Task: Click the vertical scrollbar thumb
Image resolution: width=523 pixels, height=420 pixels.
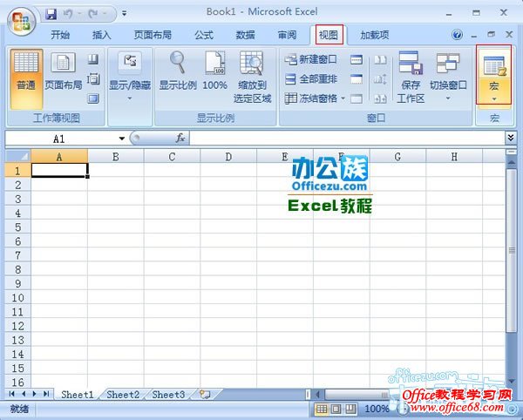Action: point(511,250)
